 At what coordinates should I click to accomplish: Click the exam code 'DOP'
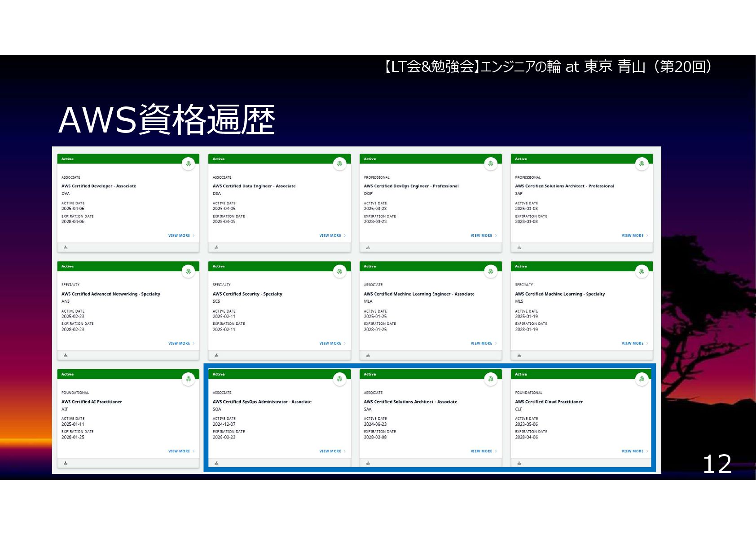[x=368, y=194]
